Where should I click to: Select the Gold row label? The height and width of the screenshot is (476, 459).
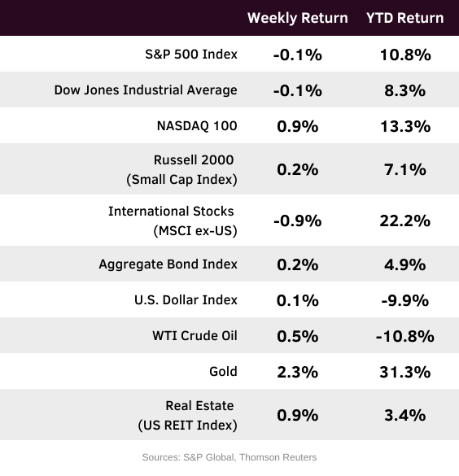click(x=223, y=372)
